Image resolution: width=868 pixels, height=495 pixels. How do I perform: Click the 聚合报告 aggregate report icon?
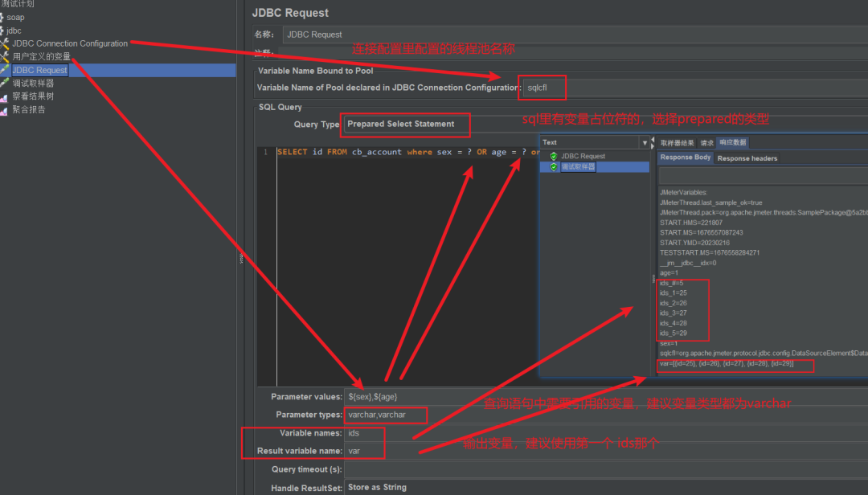click(5, 109)
